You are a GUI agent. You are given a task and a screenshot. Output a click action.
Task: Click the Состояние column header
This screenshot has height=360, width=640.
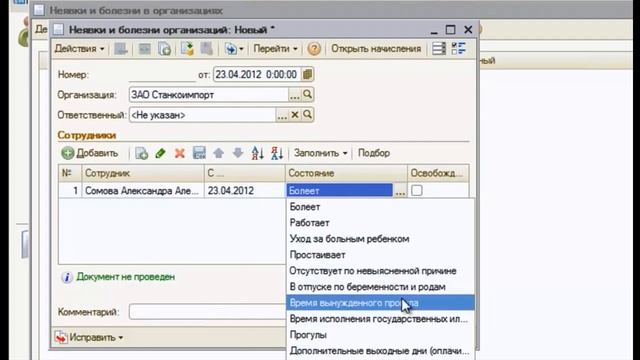click(346, 173)
